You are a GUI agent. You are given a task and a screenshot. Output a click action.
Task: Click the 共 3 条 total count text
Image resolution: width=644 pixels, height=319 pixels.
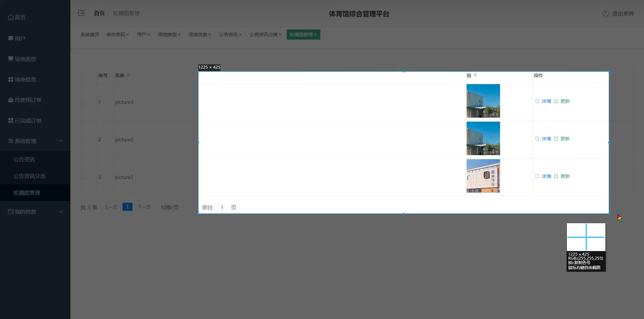89,207
